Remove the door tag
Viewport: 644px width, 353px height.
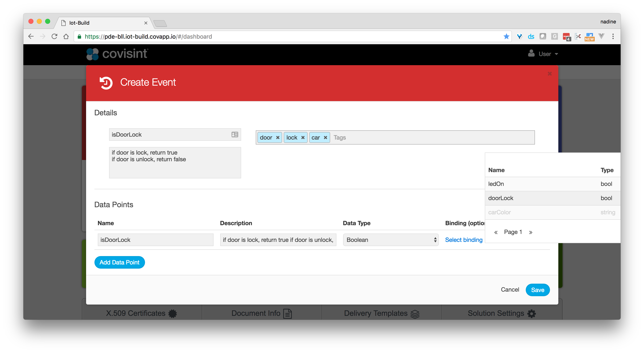277,138
